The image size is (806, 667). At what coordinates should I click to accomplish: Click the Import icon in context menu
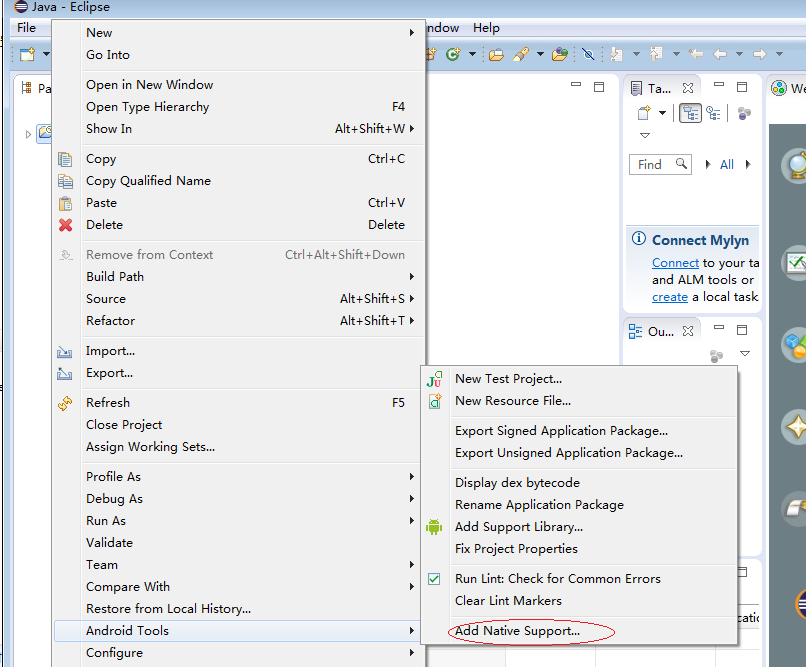(66, 351)
